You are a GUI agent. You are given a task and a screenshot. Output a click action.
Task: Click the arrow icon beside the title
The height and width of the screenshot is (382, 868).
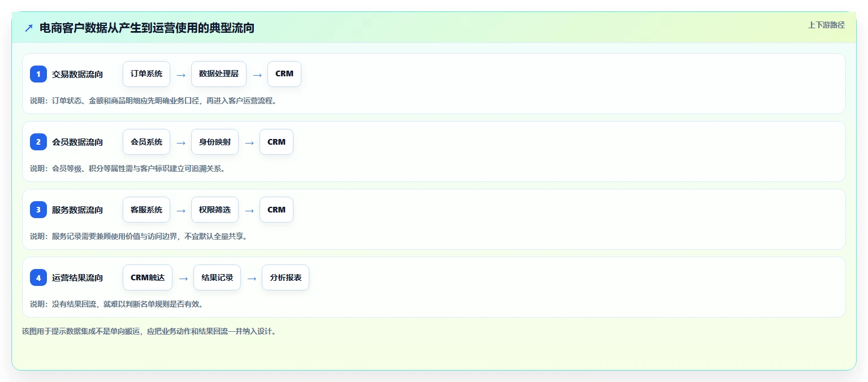tap(29, 28)
